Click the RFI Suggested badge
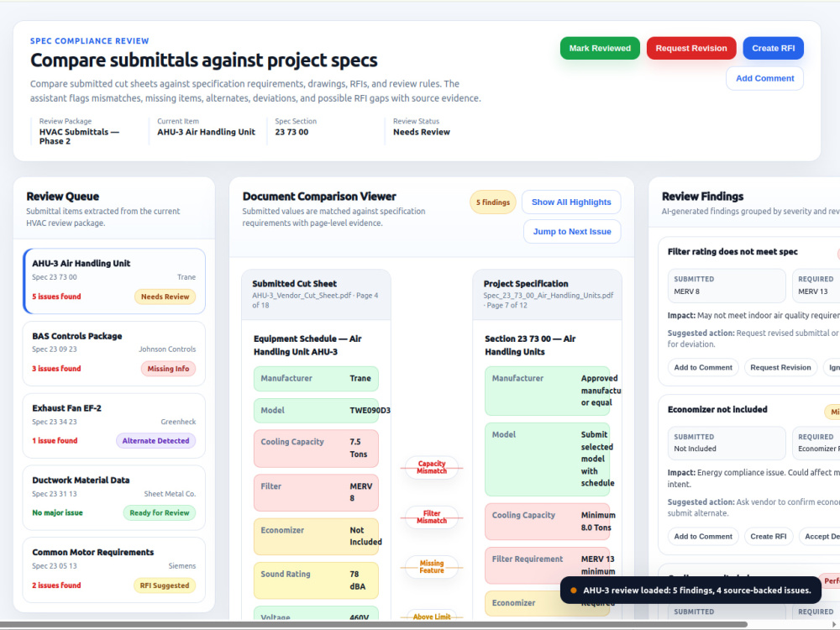Image resolution: width=840 pixels, height=630 pixels. pos(165,585)
